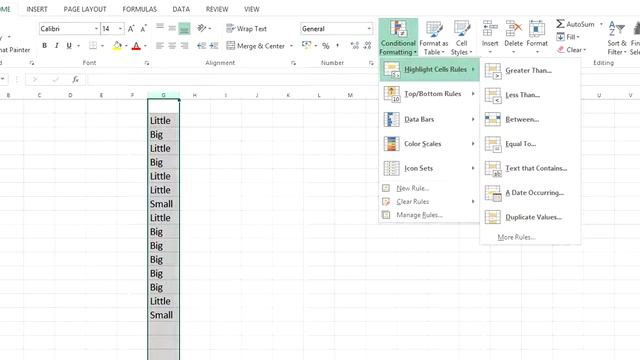
Task: Open the DATA ribbon tab
Action: pyautogui.click(x=181, y=9)
